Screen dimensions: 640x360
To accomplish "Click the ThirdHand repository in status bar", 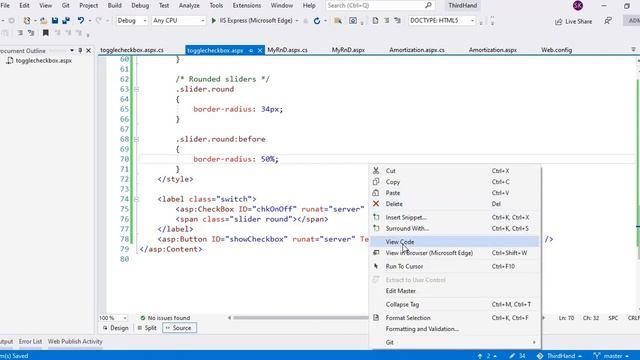I will (x=559, y=356).
